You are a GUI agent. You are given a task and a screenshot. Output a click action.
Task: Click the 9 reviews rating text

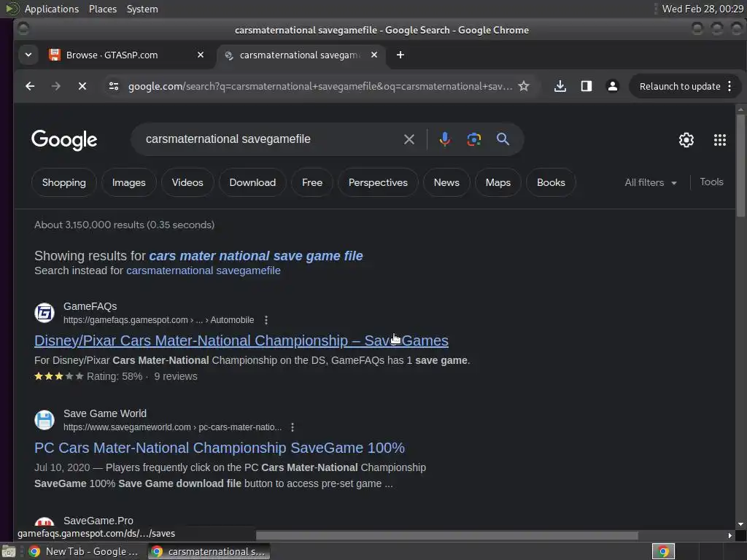[176, 376]
